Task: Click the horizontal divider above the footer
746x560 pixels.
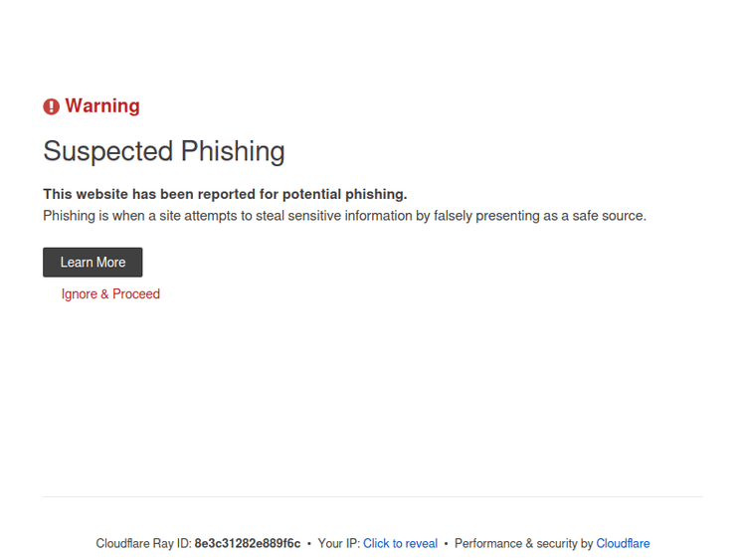Action: [373, 496]
